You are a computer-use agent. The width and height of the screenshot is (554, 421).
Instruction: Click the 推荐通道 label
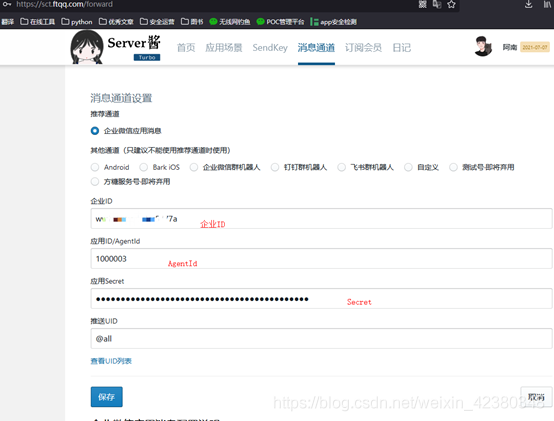tap(105, 114)
